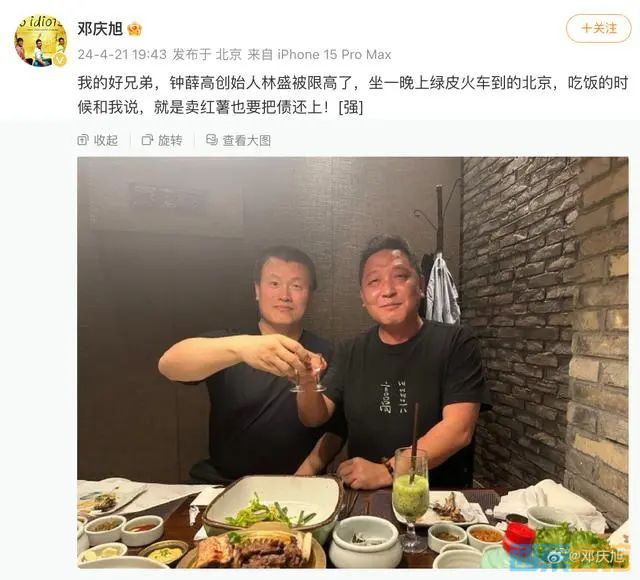The width and height of the screenshot is (640, 580).
Task: Click the 来自 iPhone 15 Pro Max source
Action: click(x=320, y=54)
